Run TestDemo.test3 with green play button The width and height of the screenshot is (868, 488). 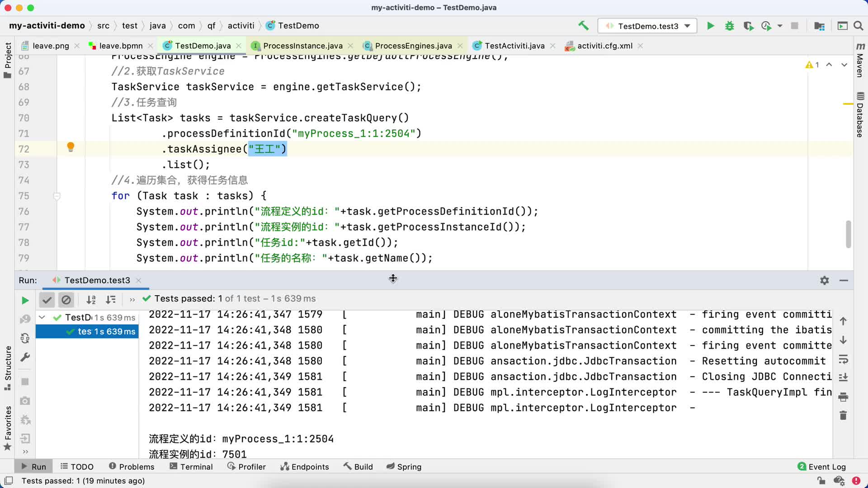coord(711,26)
